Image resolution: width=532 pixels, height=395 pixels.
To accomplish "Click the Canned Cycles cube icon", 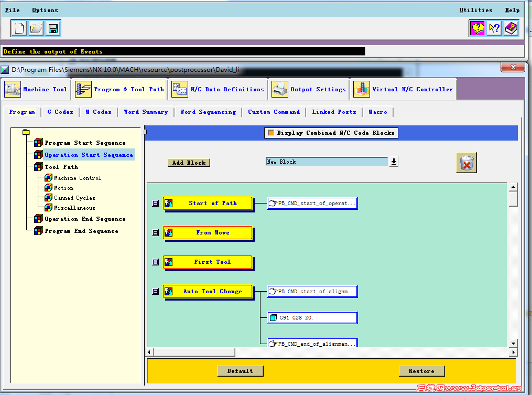I will coord(49,198).
